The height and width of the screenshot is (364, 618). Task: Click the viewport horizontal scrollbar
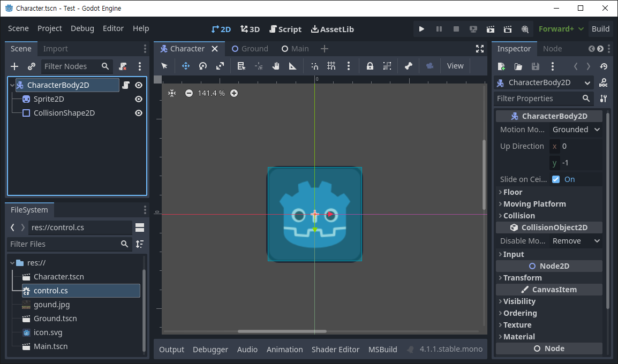(x=282, y=331)
